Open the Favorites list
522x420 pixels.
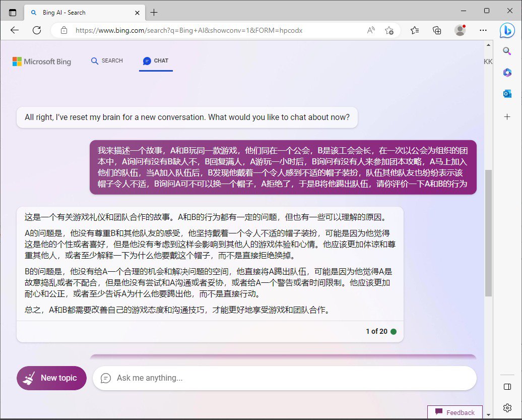point(415,30)
